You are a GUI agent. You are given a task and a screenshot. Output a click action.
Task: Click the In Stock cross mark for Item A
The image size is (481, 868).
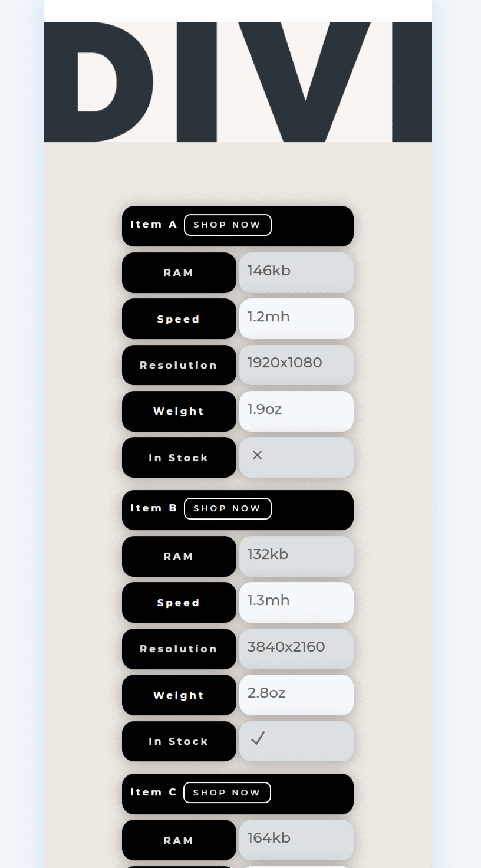coord(257,455)
